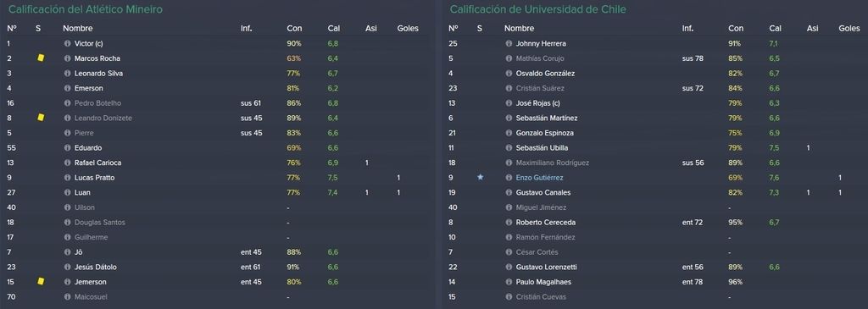868x309 pixels.
Task: Click Asi column header in Universidad table
Action: tap(812, 28)
